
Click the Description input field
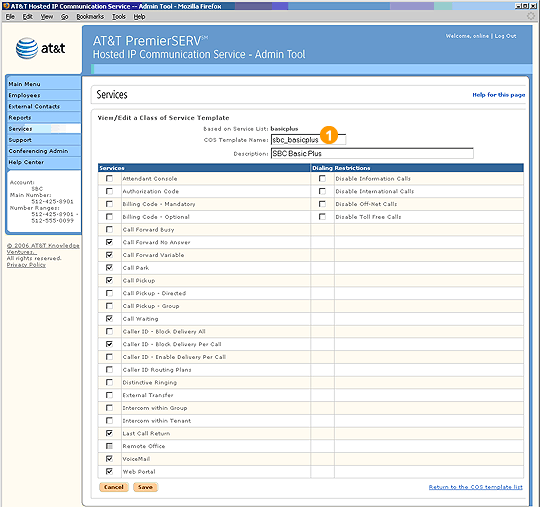coord(372,153)
